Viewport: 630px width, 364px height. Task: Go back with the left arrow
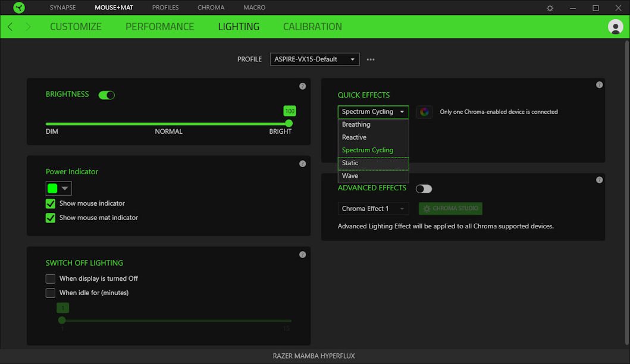click(11, 27)
